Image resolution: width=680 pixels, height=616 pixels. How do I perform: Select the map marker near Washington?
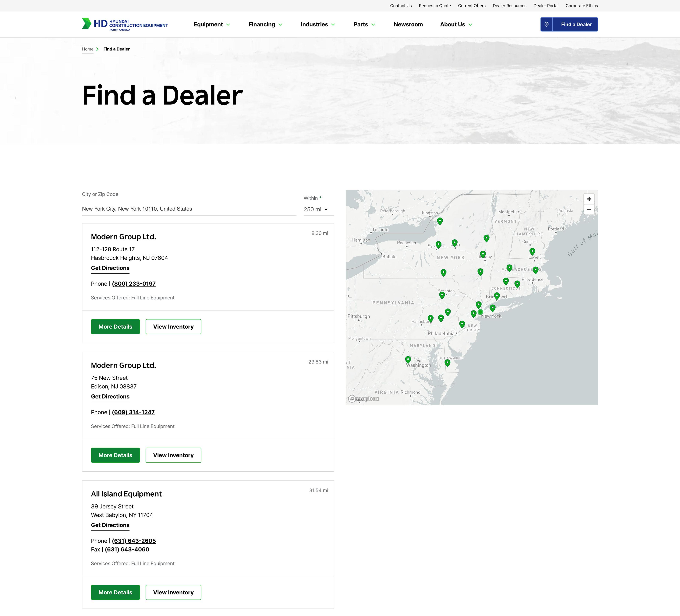(x=408, y=360)
